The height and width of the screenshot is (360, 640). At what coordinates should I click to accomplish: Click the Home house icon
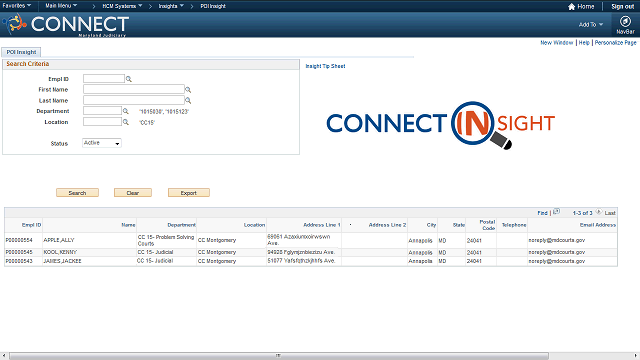(x=571, y=7)
